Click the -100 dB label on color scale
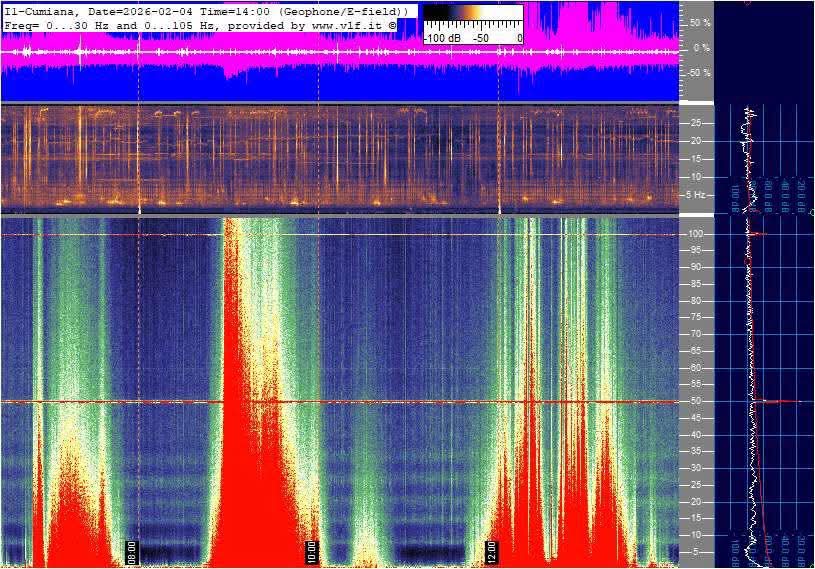815x569 pixels. [x=441, y=37]
